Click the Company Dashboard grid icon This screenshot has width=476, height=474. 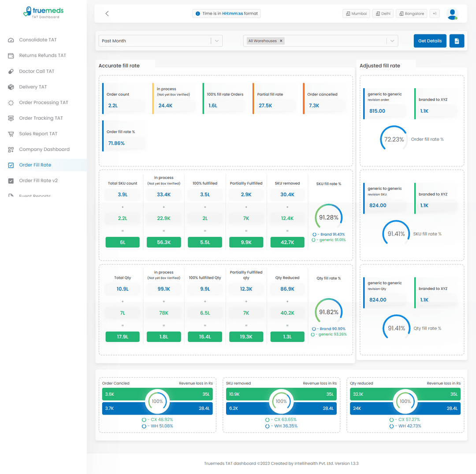[x=11, y=149]
